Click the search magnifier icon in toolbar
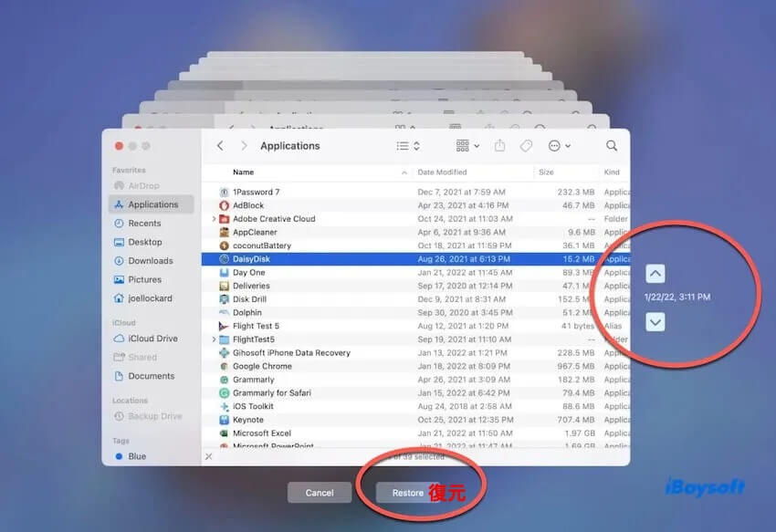 coord(612,146)
